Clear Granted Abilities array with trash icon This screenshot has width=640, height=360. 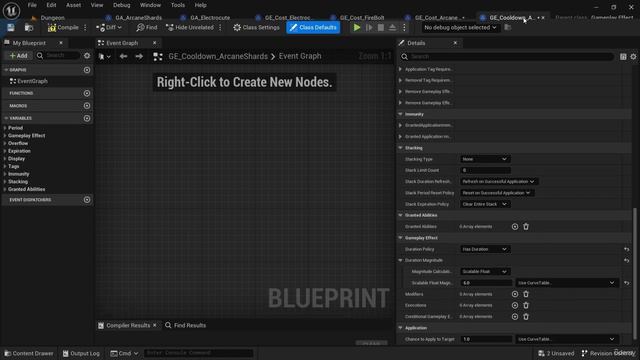click(x=526, y=227)
